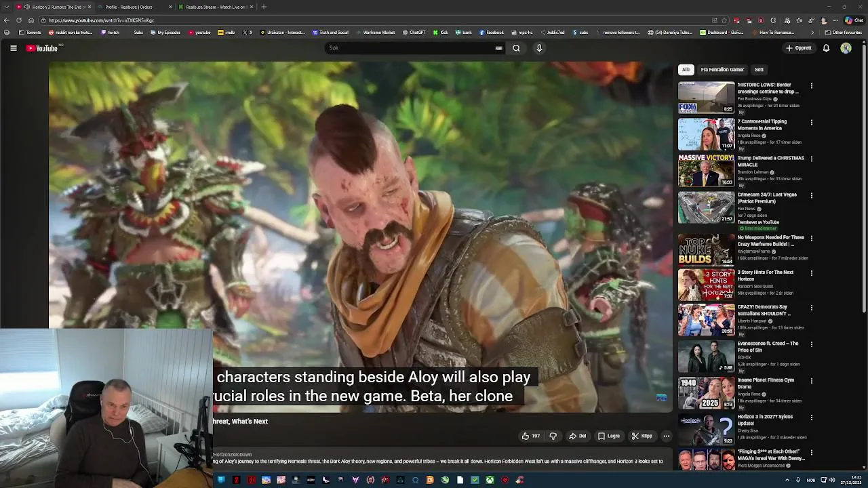The image size is (868, 488).
Task: Open 'Horizon 3 in 2027? Sylens Update!' title
Action: click(x=766, y=420)
